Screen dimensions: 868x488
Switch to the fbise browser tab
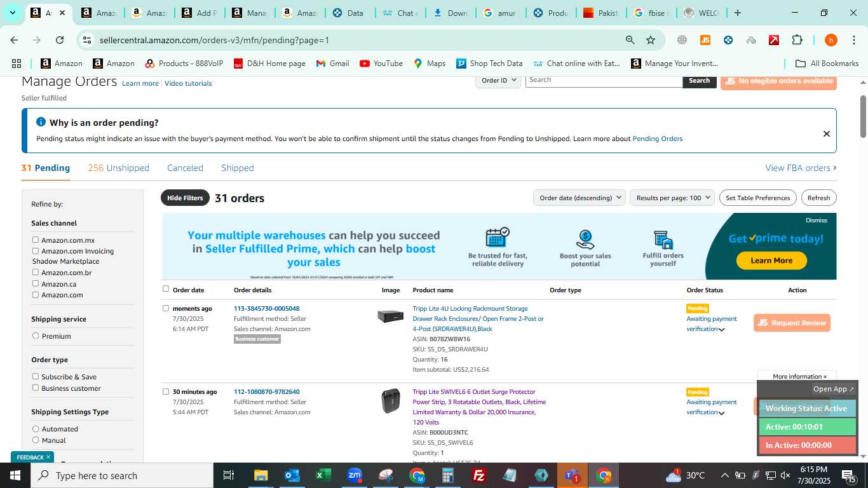tap(651, 13)
